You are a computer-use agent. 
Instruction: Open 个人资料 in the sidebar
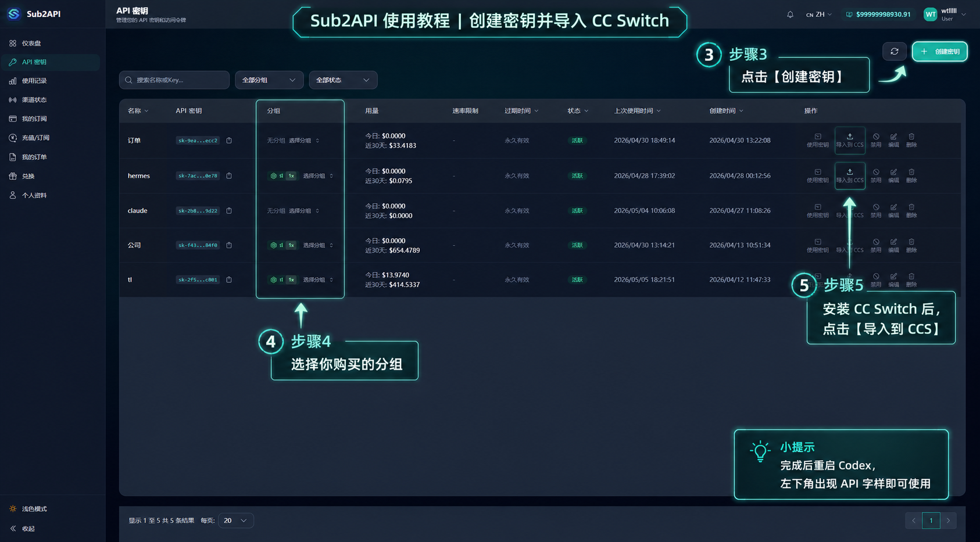click(x=51, y=196)
